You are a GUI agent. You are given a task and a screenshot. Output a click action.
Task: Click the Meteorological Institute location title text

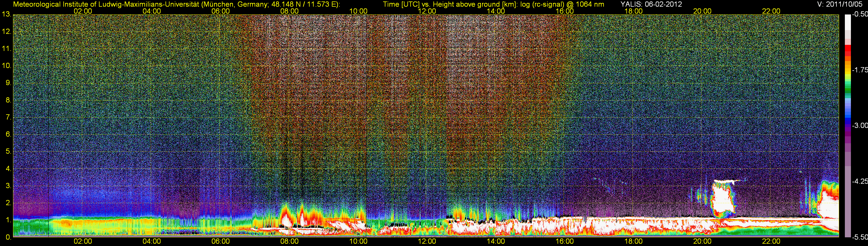click(176, 4)
